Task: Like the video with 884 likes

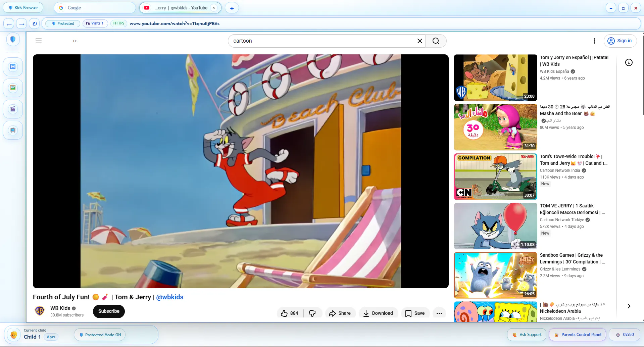Action: 290,313
